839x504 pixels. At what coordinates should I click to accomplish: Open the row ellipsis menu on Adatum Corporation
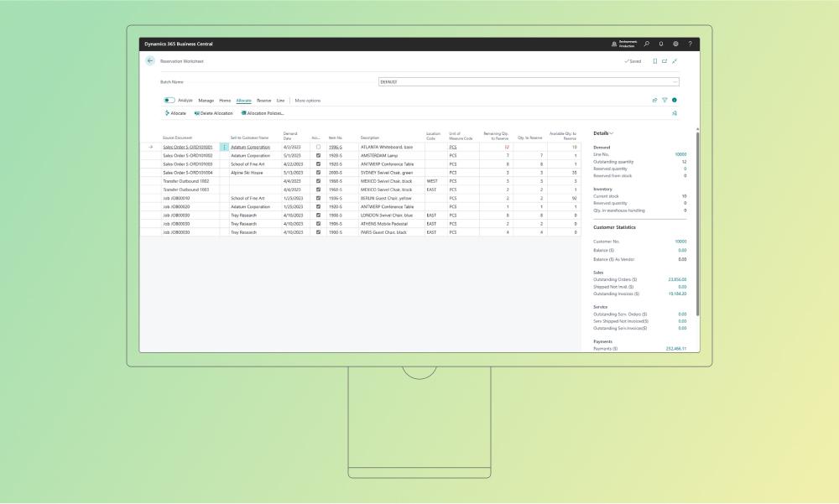[224, 145]
